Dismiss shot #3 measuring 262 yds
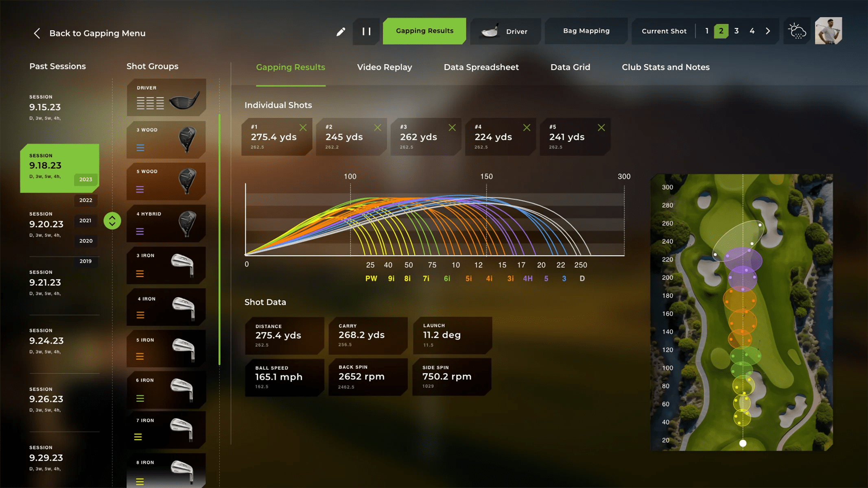Viewport: 868px width, 488px height. tap(452, 127)
